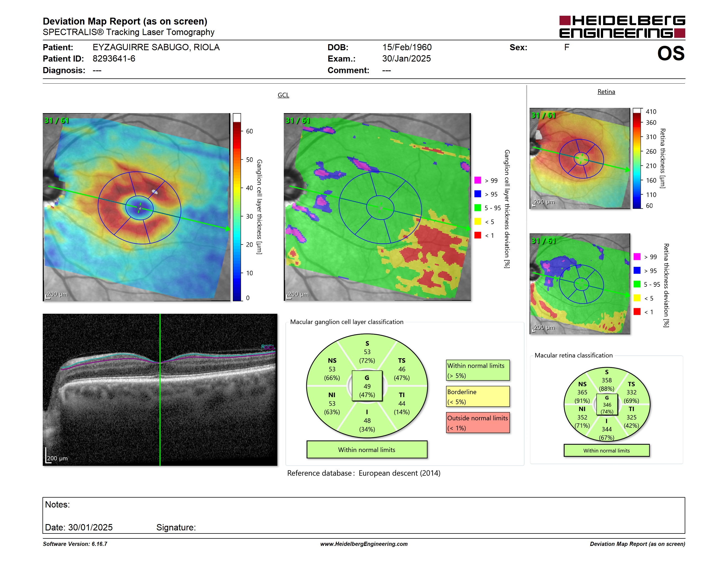Click the OS eye label
Screen dimensions: 728x563
pos(671,53)
